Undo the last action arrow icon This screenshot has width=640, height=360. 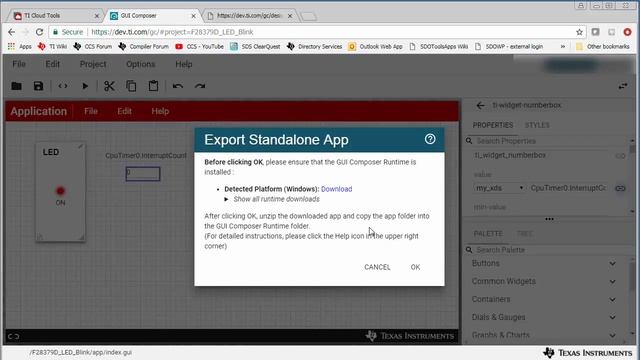coord(178,86)
